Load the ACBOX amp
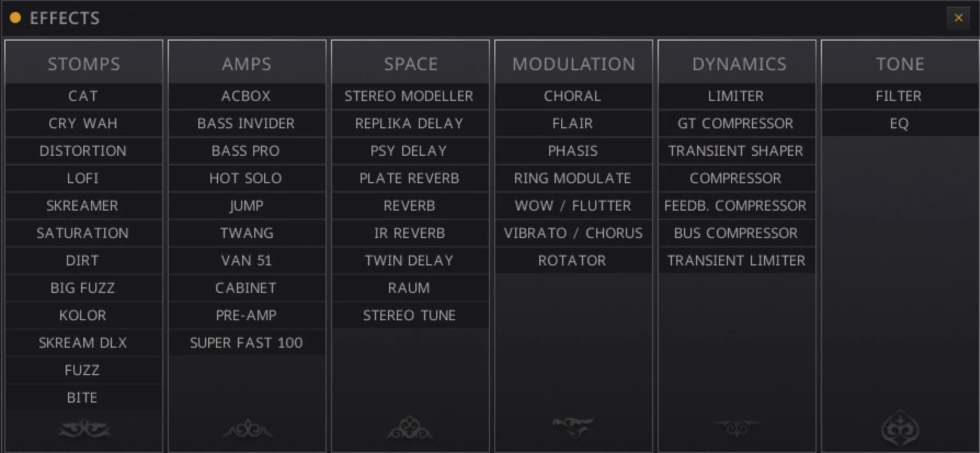Image resolution: width=980 pixels, height=453 pixels. coord(247,96)
